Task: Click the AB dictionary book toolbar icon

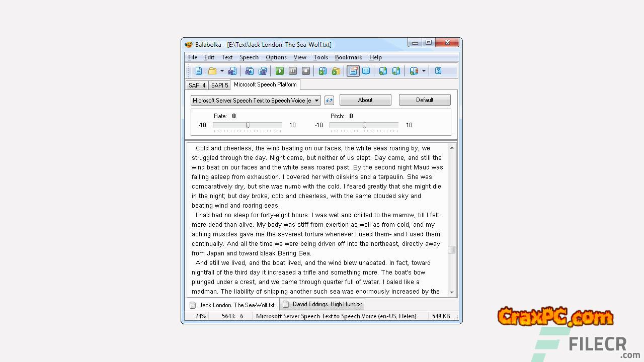Action: coord(366,71)
